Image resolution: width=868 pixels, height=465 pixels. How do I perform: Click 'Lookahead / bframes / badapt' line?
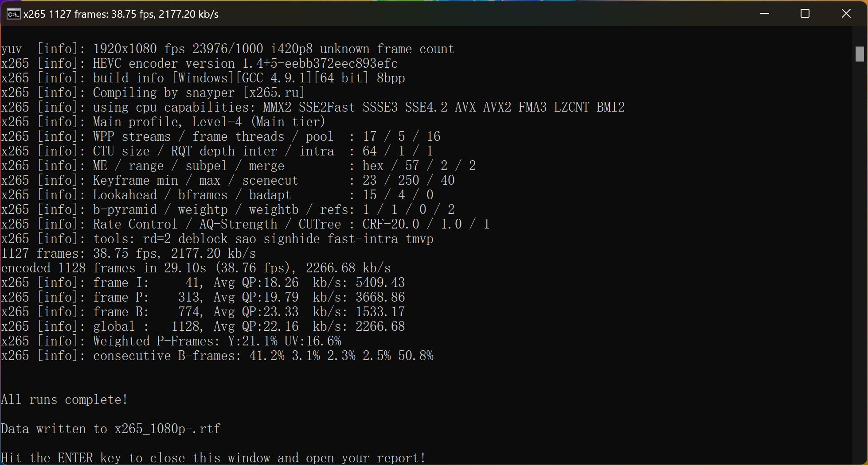[x=217, y=195]
